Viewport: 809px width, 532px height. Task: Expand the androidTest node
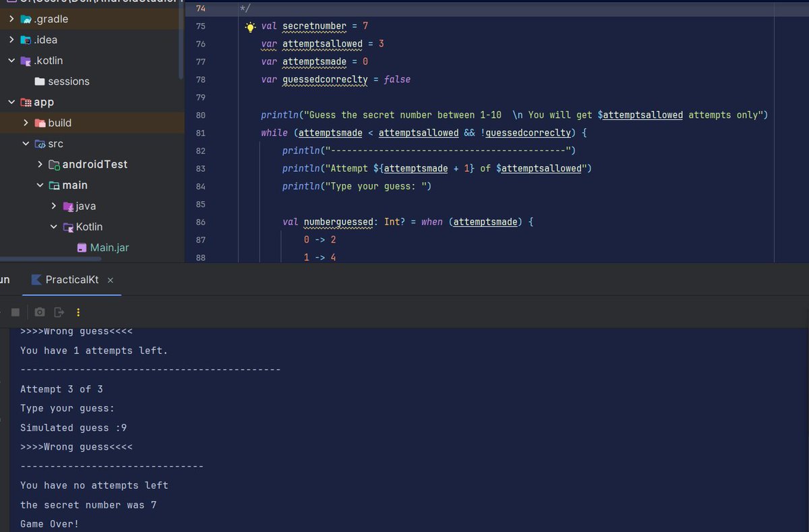tap(40, 164)
